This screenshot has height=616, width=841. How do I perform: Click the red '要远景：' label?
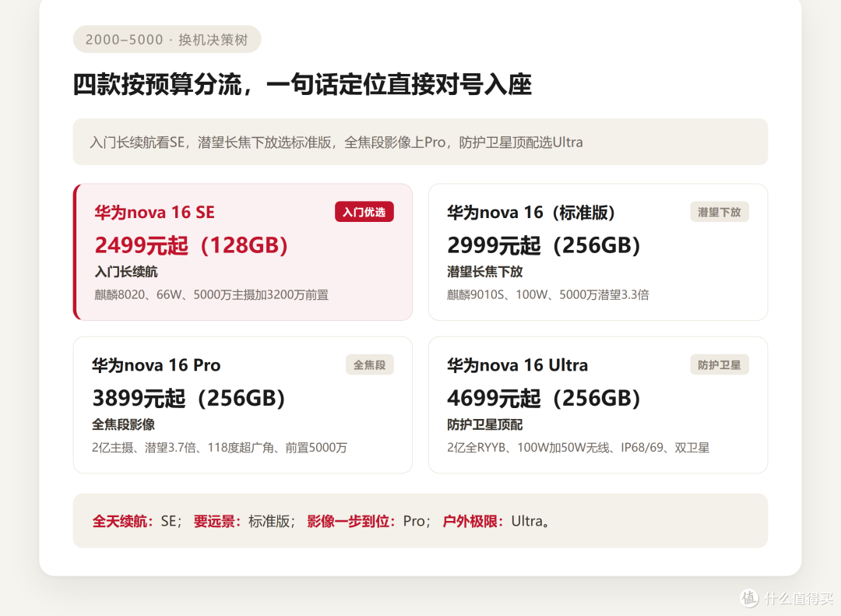217,521
